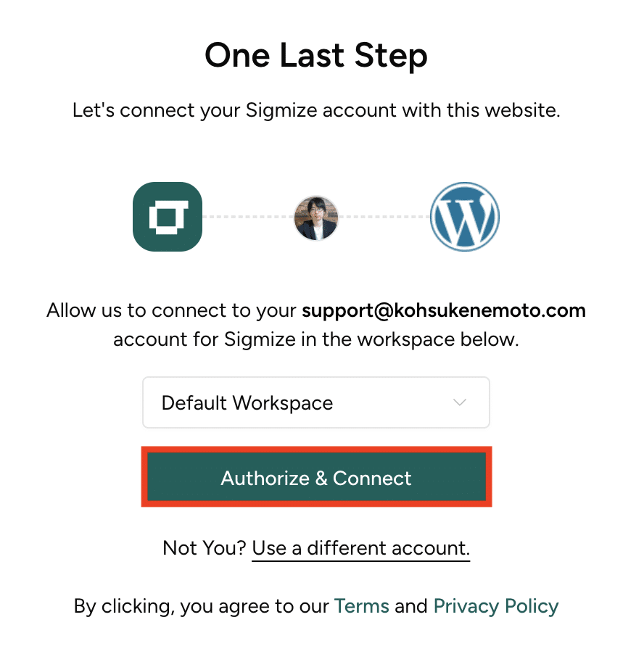Screen dimensions: 644x654
Task: Click the "By clicking, you agree to our" text
Action: [202, 606]
